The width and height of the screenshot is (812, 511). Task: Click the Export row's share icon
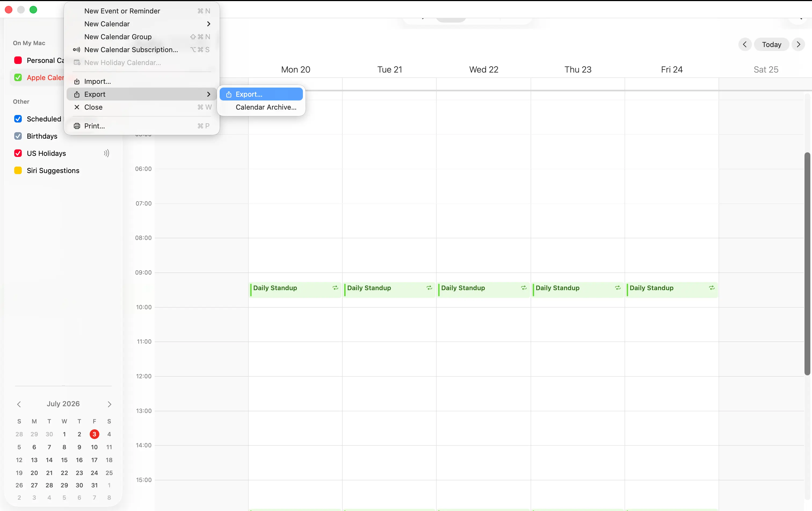click(77, 95)
